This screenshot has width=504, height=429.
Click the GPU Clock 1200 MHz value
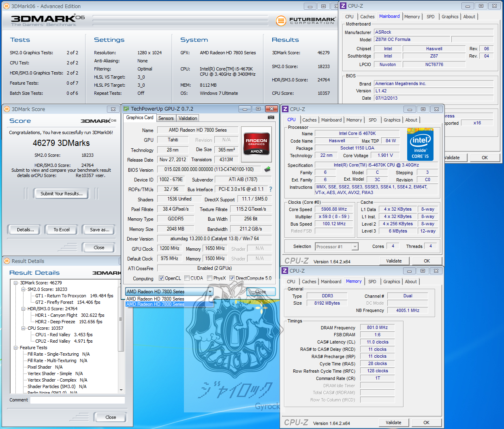click(169, 248)
